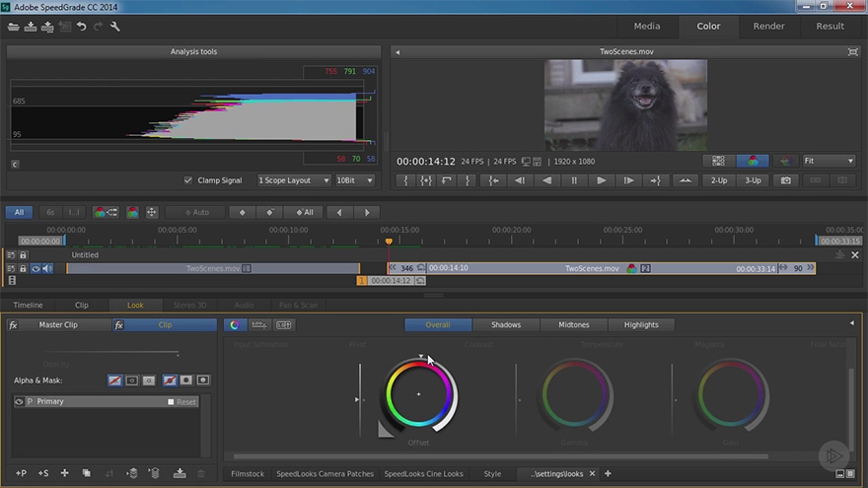Click the 3-Up view button
The width and height of the screenshot is (868, 488).
pos(753,180)
